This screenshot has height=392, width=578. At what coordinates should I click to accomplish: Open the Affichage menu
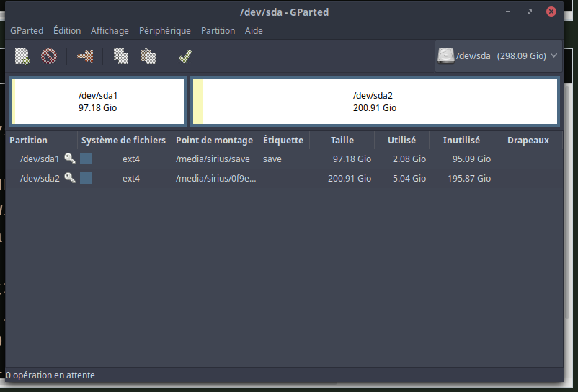point(110,31)
